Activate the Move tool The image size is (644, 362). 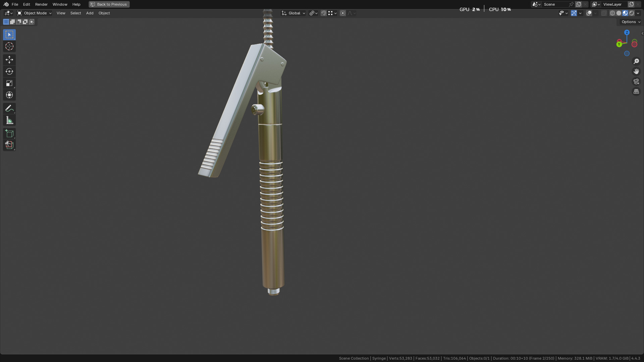9,60
